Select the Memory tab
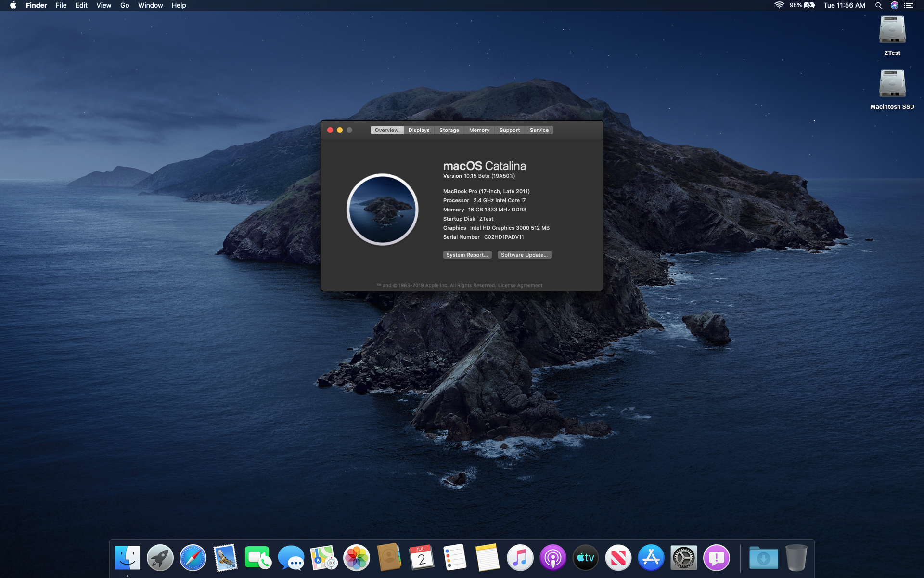The image size is (924, 578). [x=479, y=130]
